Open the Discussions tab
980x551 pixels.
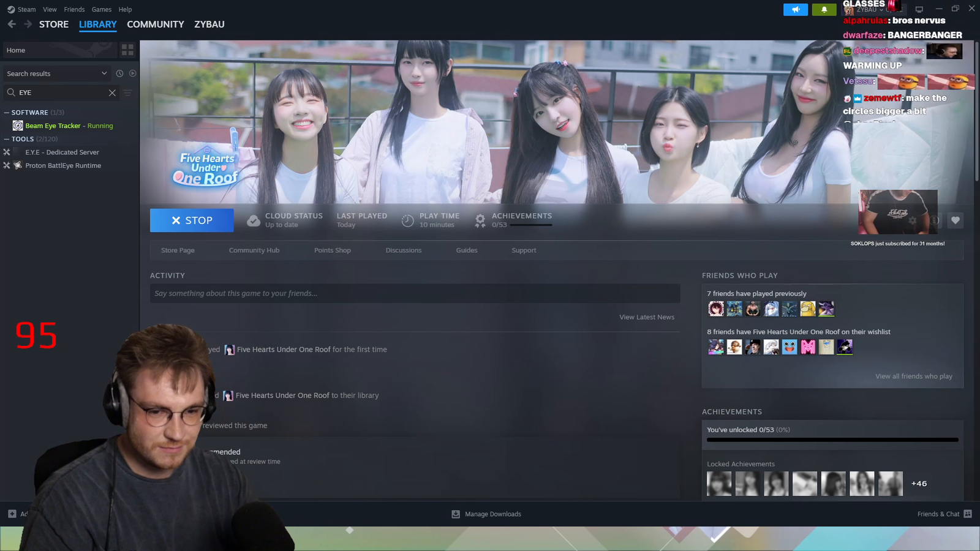tap(404, 250)
